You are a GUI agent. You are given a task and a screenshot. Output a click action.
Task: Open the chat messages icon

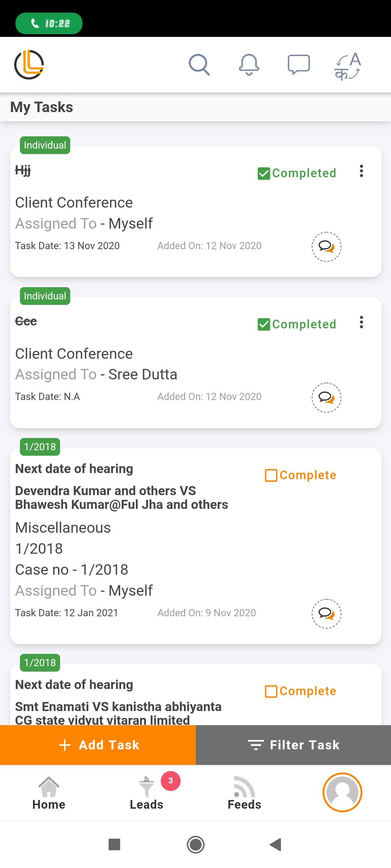point(299,65)
